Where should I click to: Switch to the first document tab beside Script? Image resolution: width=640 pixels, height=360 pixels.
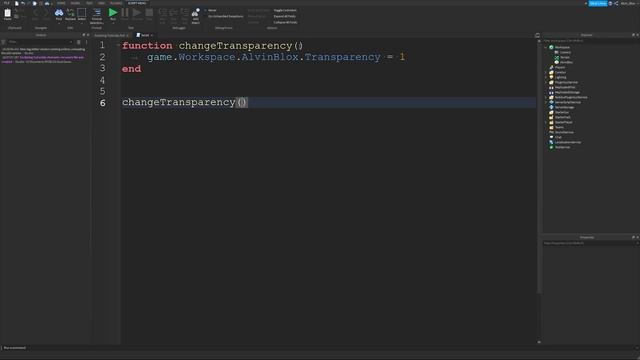(x=111, y=35)
